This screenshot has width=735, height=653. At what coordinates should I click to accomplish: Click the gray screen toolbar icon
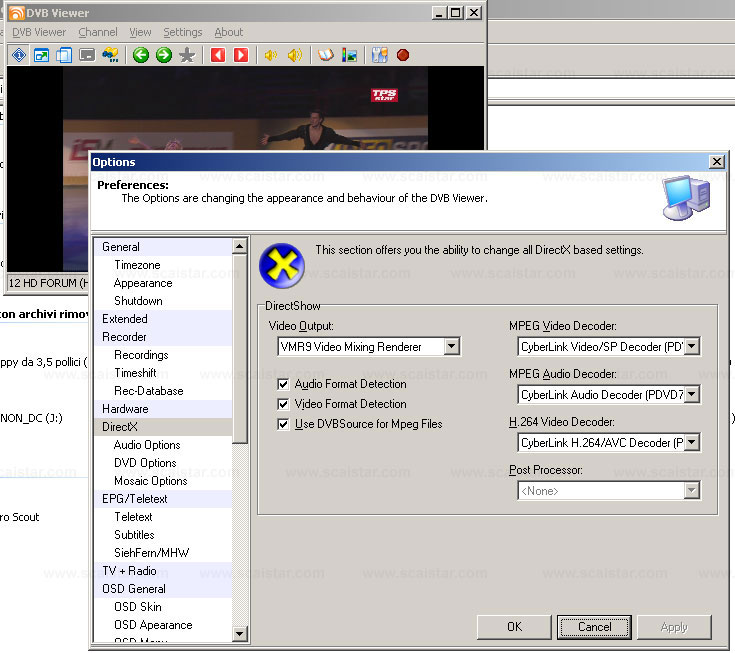point(87,55)
